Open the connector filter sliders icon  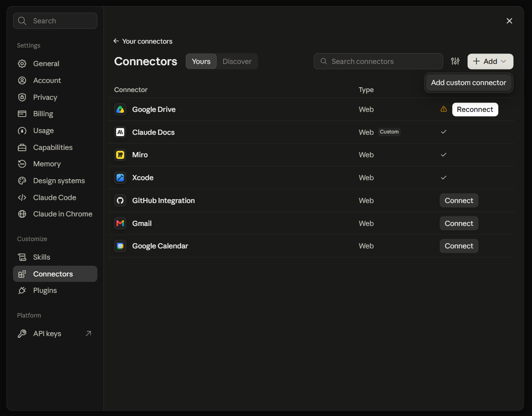[x=455, y=61]
